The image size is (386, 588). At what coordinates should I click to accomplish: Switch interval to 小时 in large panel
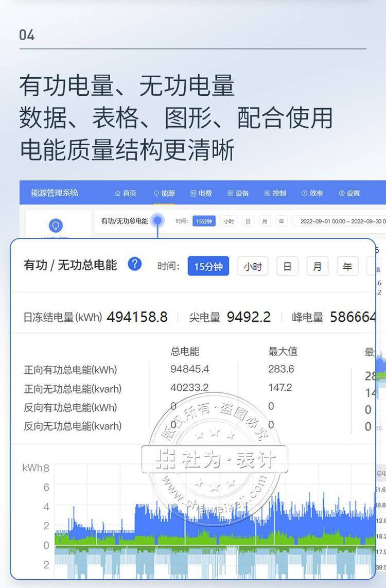253,266
